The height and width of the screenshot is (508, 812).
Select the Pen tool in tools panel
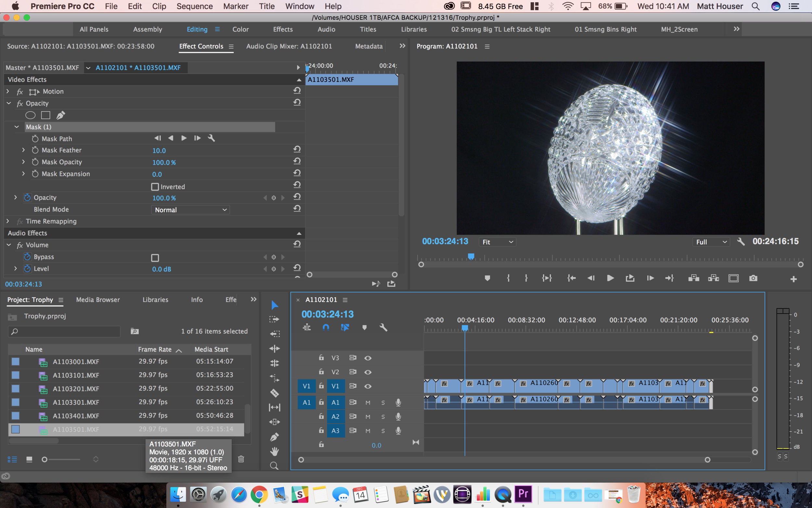[x=274, y=437]
